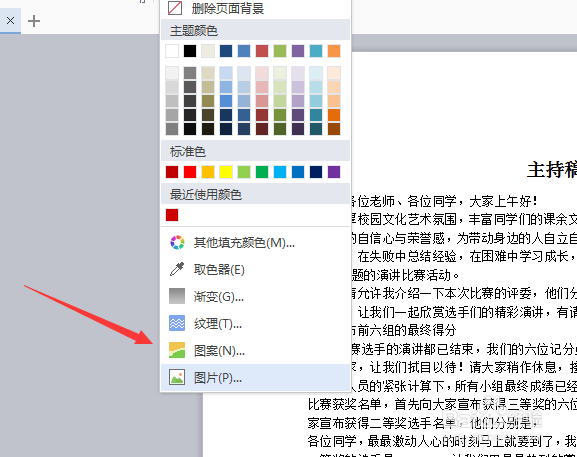Click the remove page background icon

175,8
